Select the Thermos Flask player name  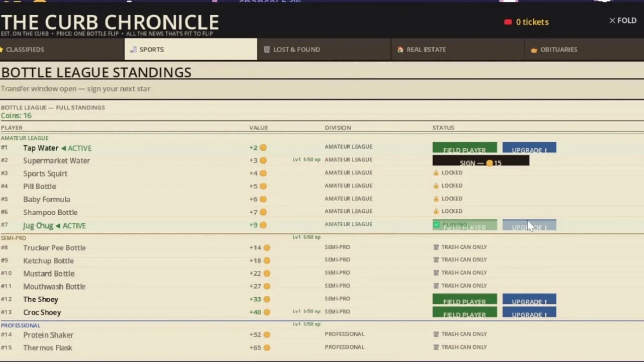coord(47,348)
